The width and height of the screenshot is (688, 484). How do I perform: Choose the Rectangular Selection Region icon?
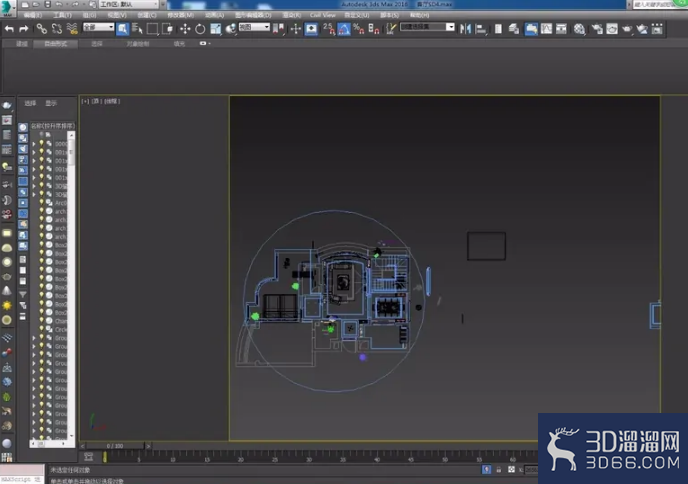pos(152,29)
